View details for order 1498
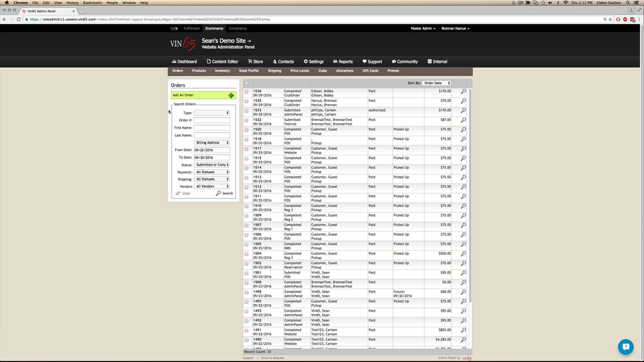 click(463, 292)
